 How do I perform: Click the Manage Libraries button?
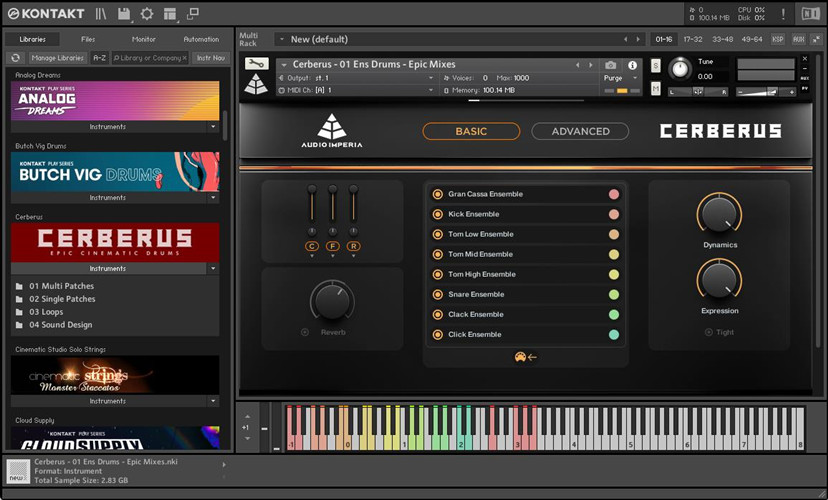click(57, 58)
